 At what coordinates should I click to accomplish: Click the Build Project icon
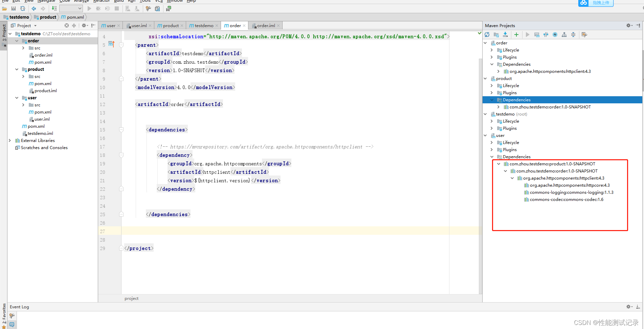(54, 8)
